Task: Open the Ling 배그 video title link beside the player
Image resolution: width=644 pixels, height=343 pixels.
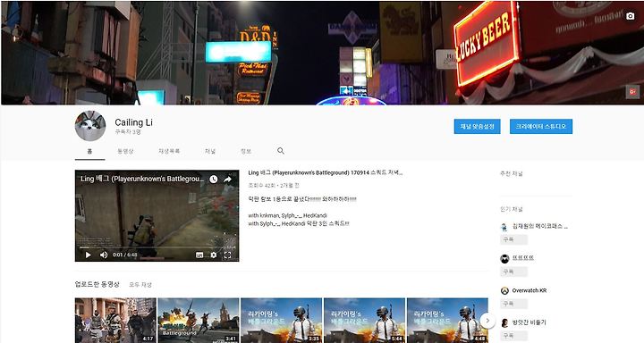Action: point(326,172)
